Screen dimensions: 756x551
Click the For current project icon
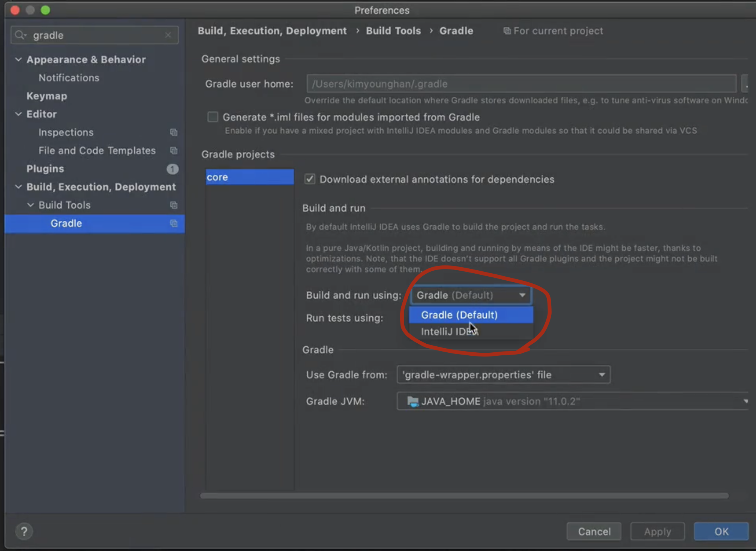point(507,31)
